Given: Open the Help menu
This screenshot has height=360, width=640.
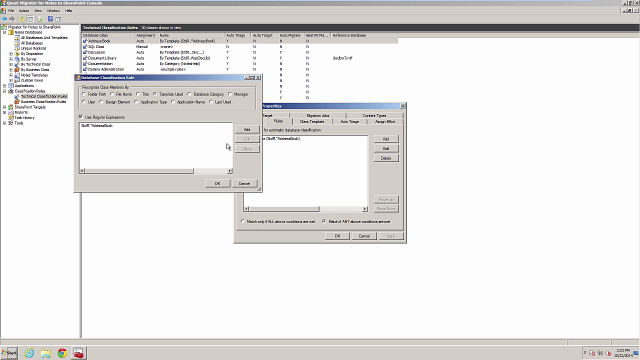Looking at the screenshot, I should [x=69, y=11].
